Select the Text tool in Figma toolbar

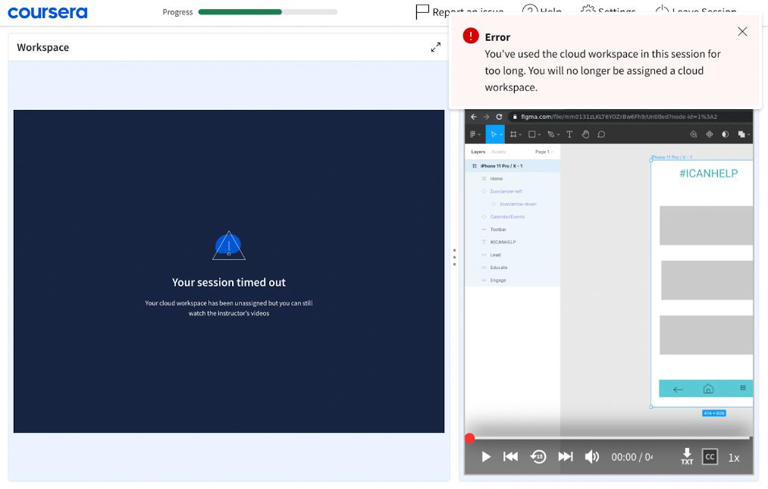point(570,134)
